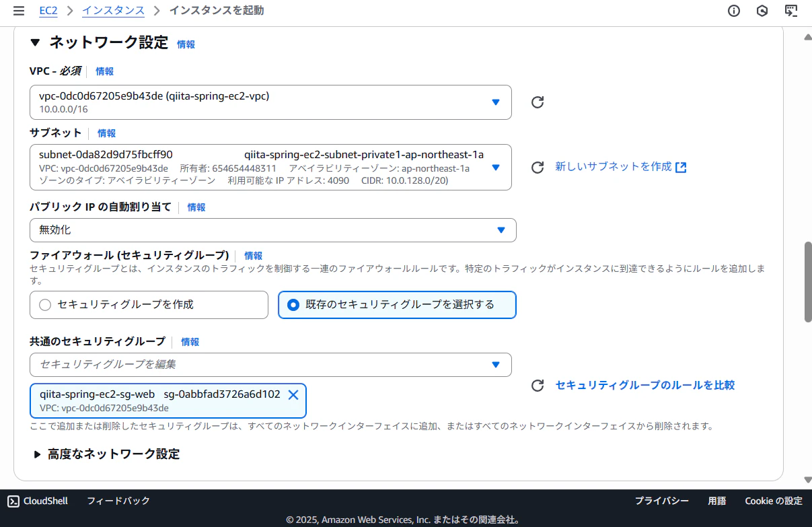Open the CloudShell icon at top right
This screenshot has width=812, height=527.
point(791,10)
